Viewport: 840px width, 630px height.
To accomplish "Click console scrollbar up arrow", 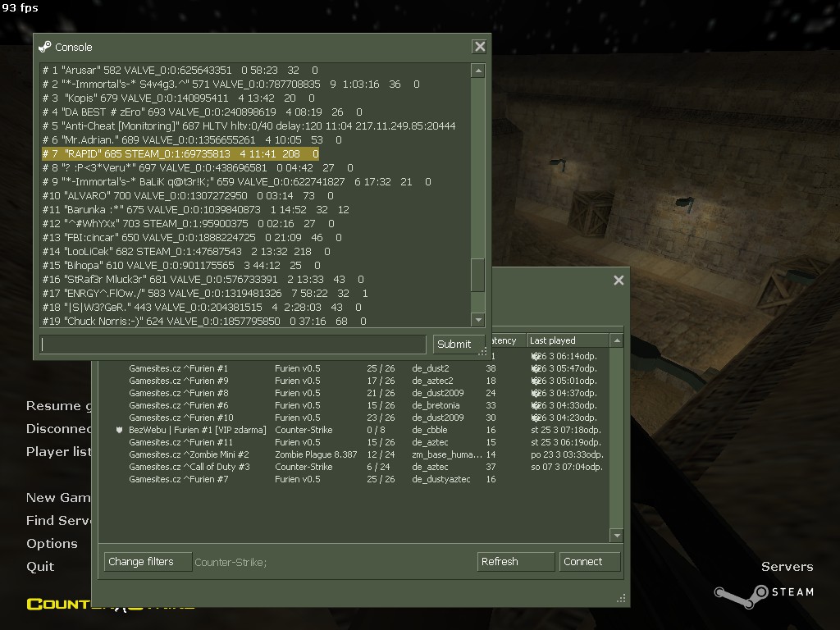I will click(x=478, y=71).
